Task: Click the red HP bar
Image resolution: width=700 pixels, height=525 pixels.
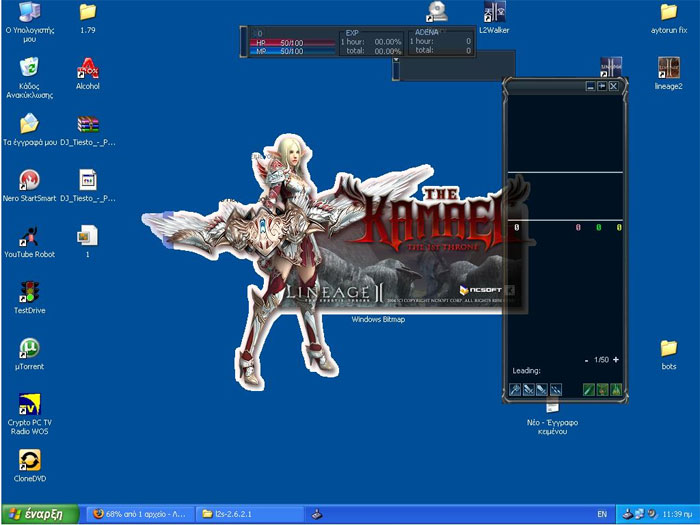Action: pyautogui.click(x=292, y=43)
